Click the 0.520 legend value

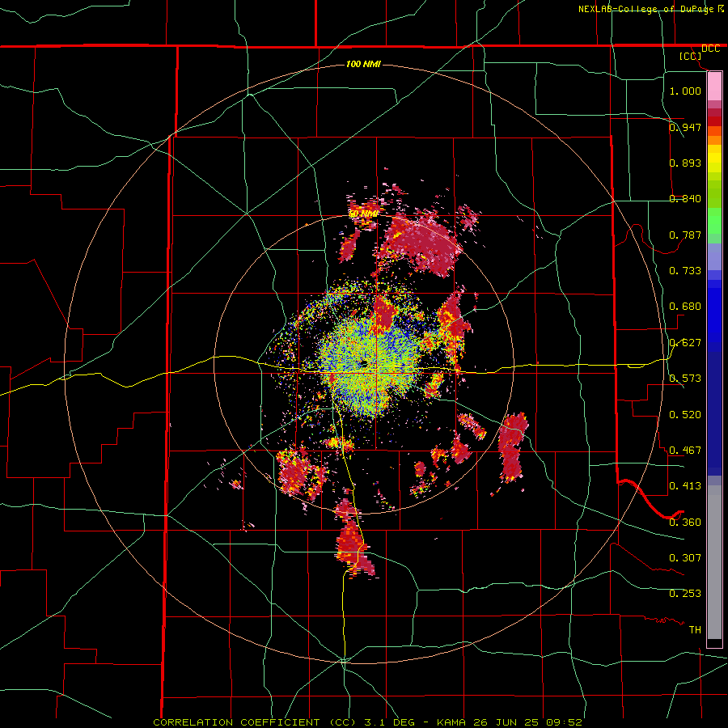685,415
